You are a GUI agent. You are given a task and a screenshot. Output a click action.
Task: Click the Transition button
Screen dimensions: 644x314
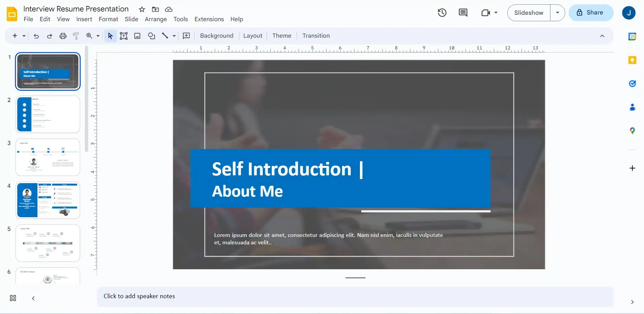coord(316,36)
